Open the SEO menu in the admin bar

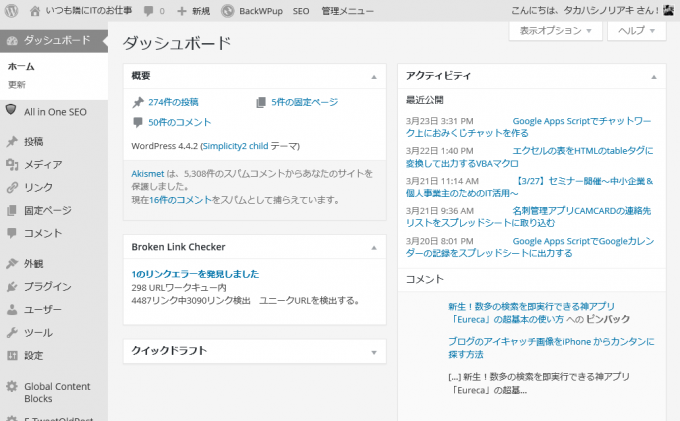[301, 11]
